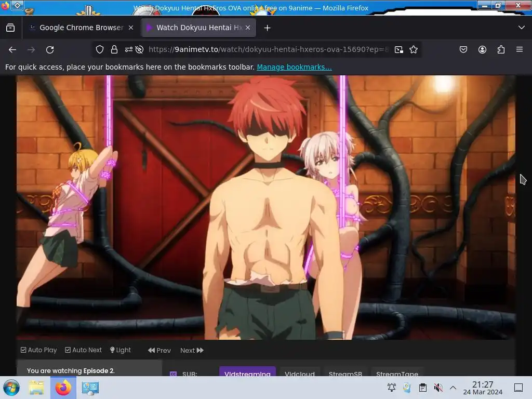Select the Watch Dokyuu Hentai tab
This screenshot has width=532, height=399.
coord(198,28)
